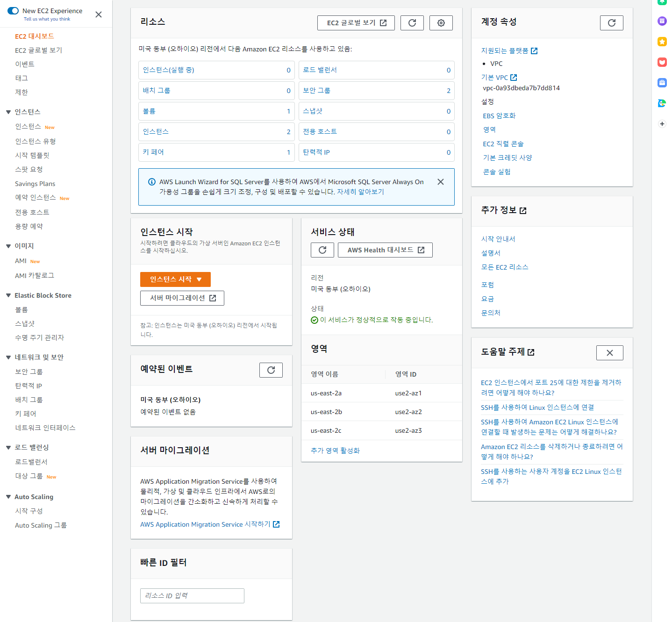
Task: Click 자세히 알아보기 link in notice
Action: pos(360,192)
